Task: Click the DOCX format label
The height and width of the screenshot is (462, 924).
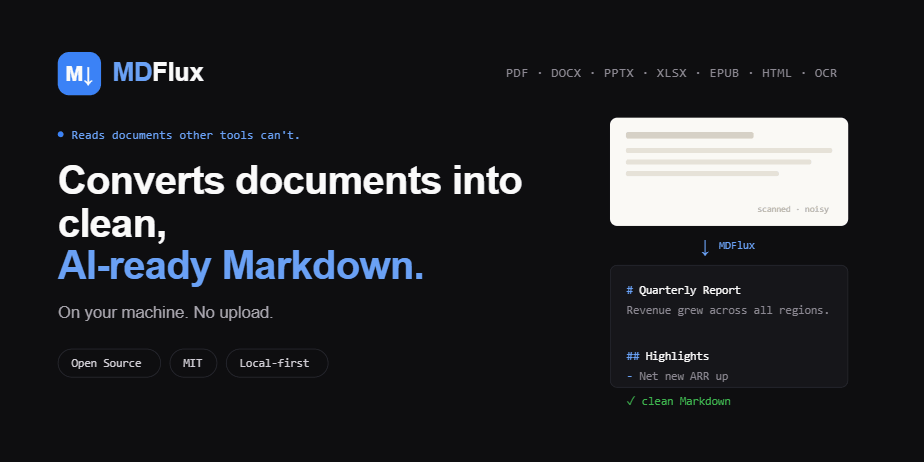Action: [566, 74]
